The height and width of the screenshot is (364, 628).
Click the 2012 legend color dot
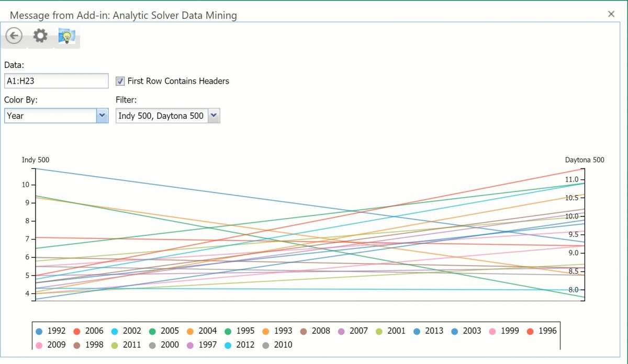(x=228, y=345)
